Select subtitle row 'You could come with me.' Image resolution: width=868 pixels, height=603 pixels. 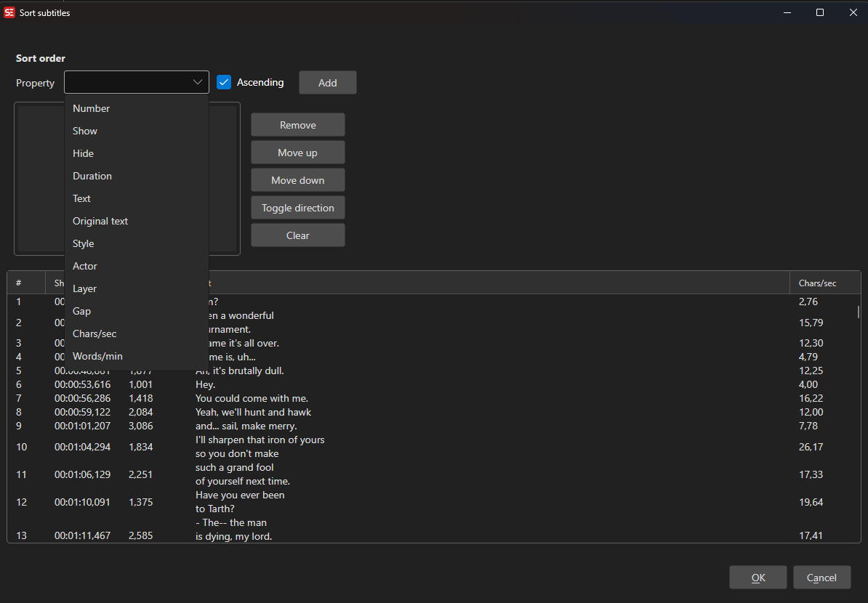point(252,398)
